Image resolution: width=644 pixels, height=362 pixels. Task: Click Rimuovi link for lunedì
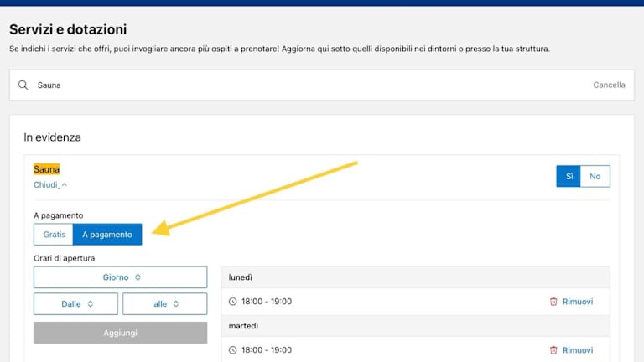pos(577,302)
